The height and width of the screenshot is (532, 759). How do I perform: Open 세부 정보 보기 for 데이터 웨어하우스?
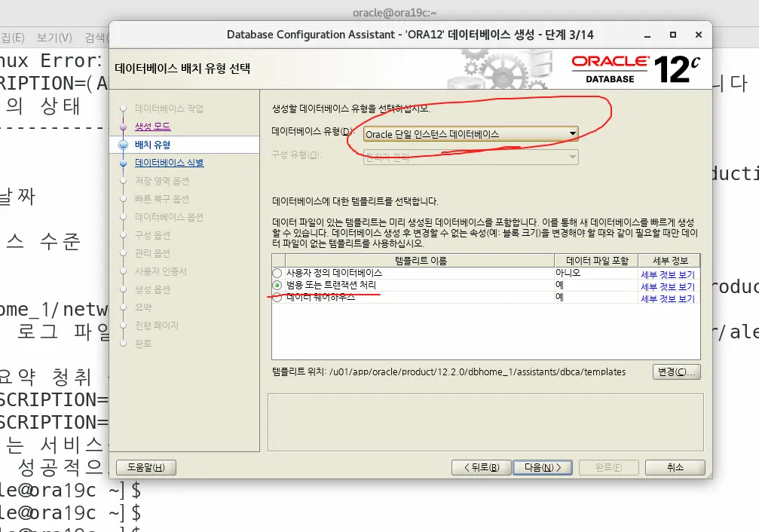coord(668,298)
